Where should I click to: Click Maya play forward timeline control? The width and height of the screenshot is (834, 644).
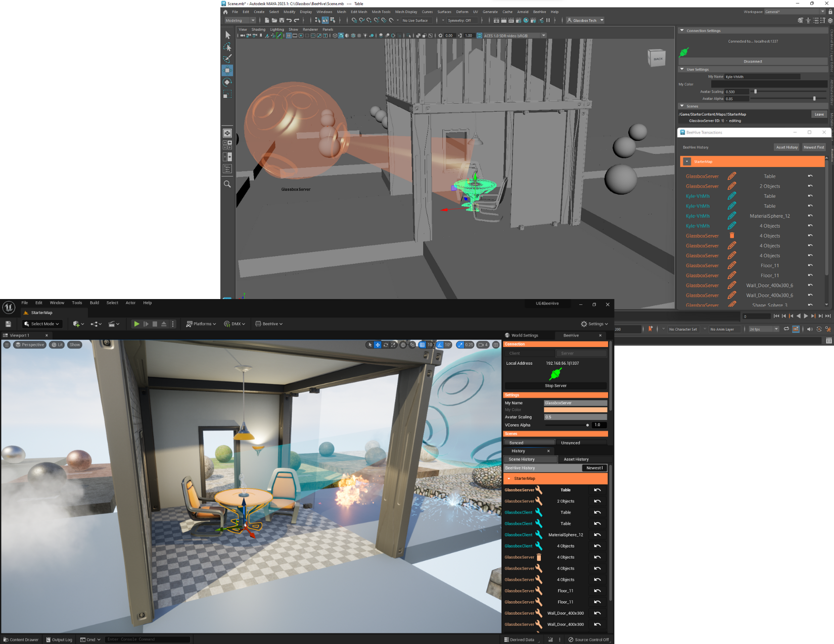(806, 316)
